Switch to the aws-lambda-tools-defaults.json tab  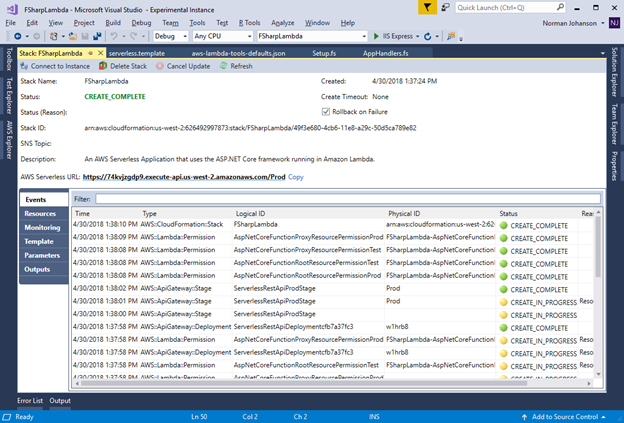click(238, 53)
